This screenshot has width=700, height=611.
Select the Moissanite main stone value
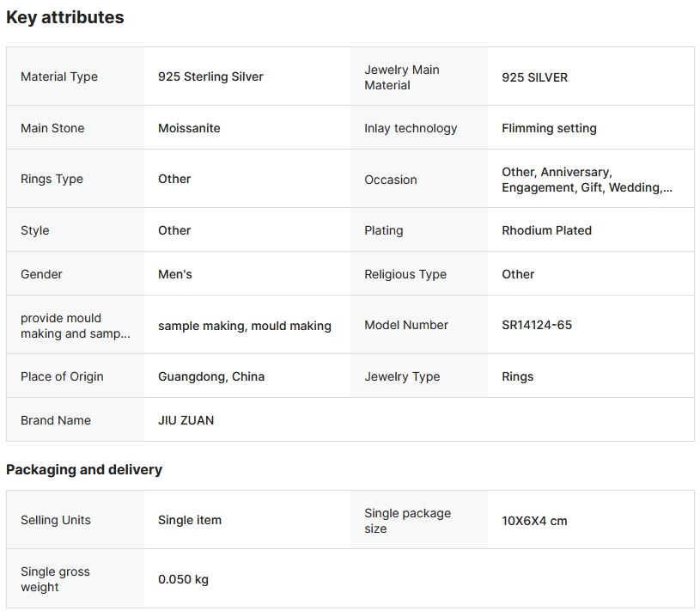click(189, 128)
